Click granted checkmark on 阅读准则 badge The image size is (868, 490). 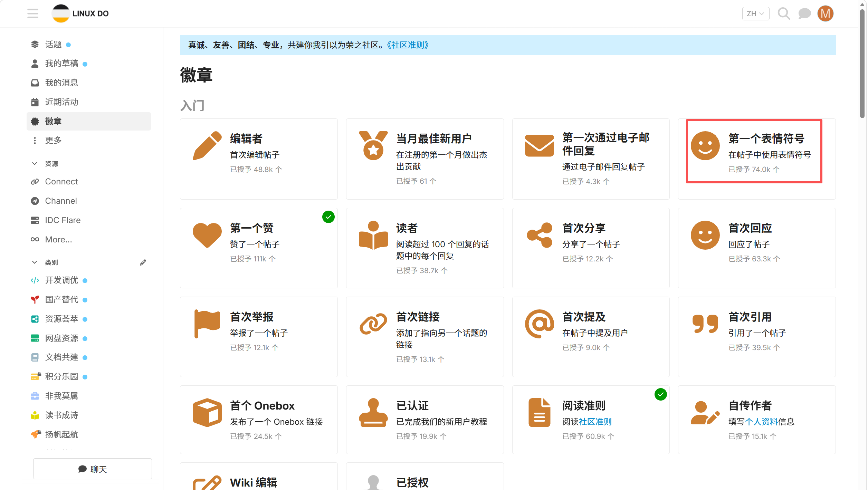point(660,394)
